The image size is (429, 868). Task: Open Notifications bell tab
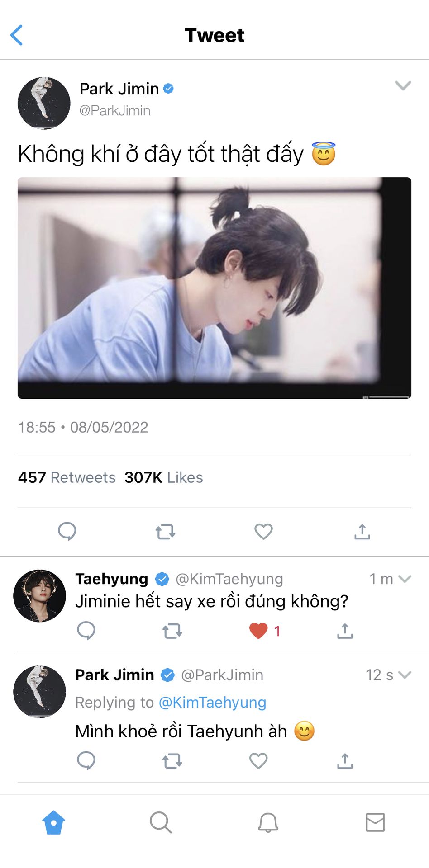(x=268, y=822)
